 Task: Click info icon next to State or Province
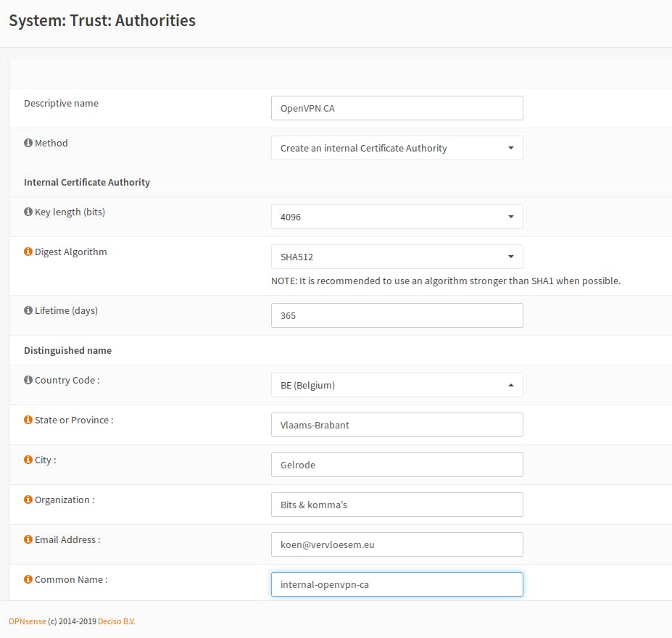28,420
